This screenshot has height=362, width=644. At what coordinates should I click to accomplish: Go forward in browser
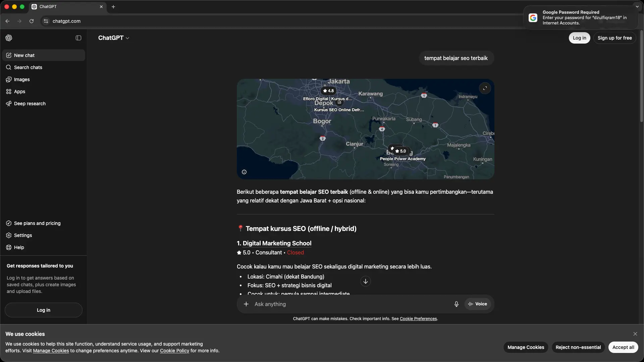coord(19,21)
